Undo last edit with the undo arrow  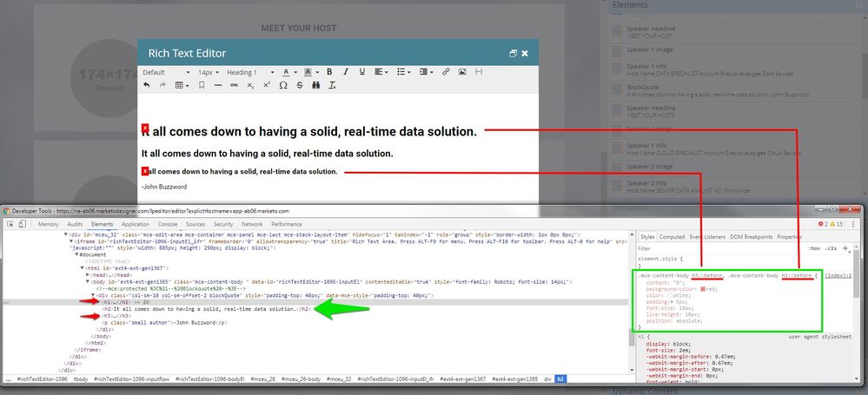(147, 85)
